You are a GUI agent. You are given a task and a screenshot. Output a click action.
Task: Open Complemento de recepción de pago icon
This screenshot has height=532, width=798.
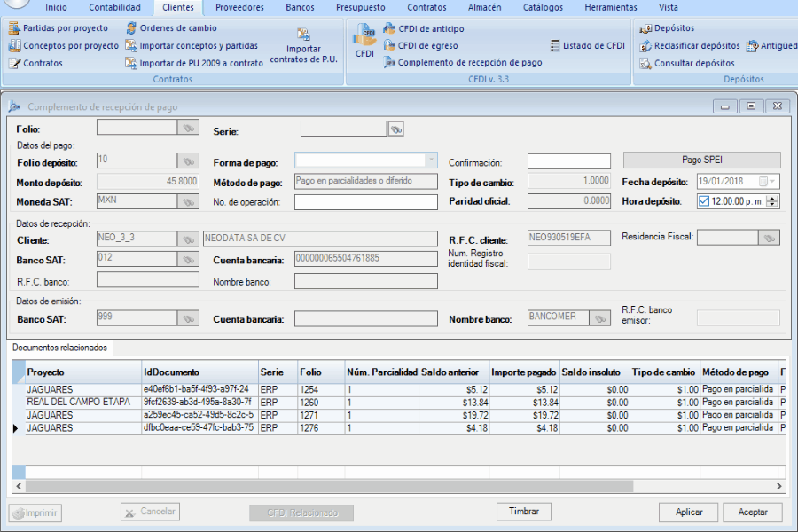coord(389,63)
